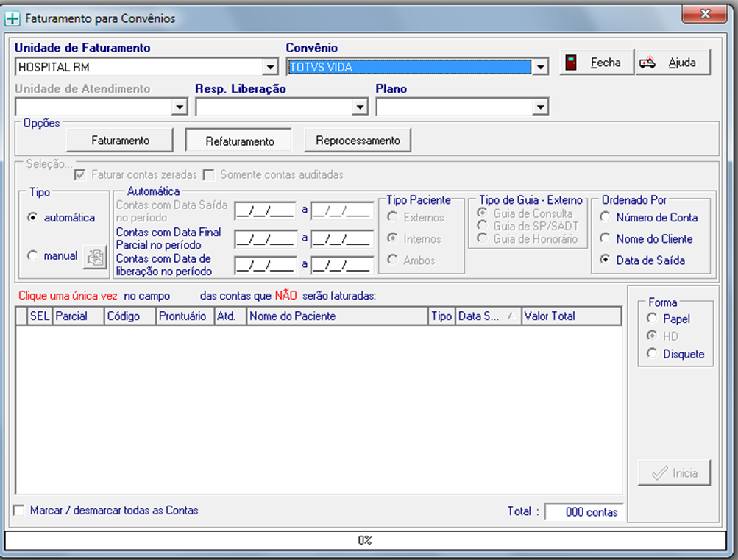This screenshot has height=560, width=738.
Task: Click Data Final Parcial end date field
Action: pyautogui.click(x=342, y=238)
